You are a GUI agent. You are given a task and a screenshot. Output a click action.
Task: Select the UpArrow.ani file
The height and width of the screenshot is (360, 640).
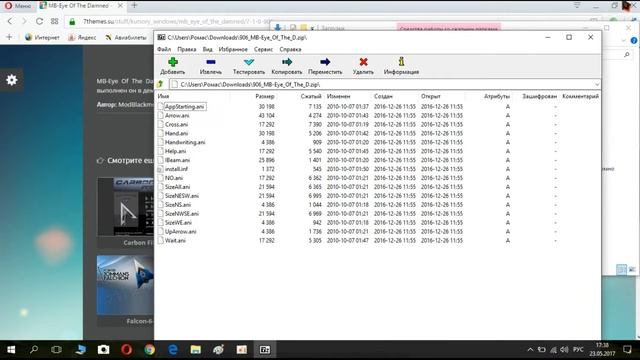[x=180, y=232]
